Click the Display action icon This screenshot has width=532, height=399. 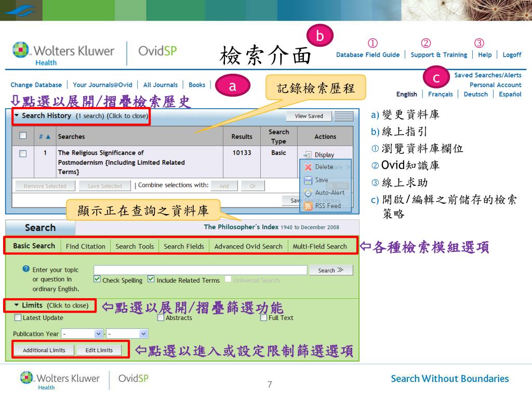pyautogui.click(x=308, y=155)
